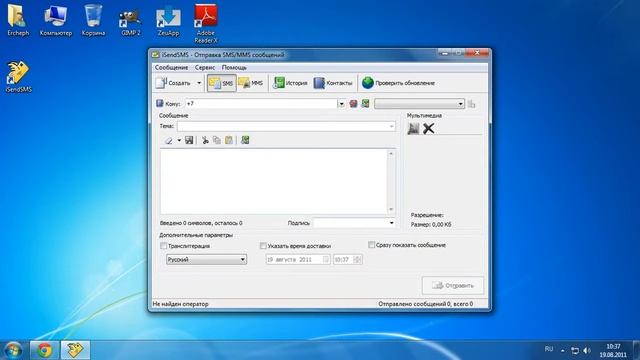This screenshot has width=640, height=360.
Task: Focus the Тема subject field
Action: click(282, 126)
